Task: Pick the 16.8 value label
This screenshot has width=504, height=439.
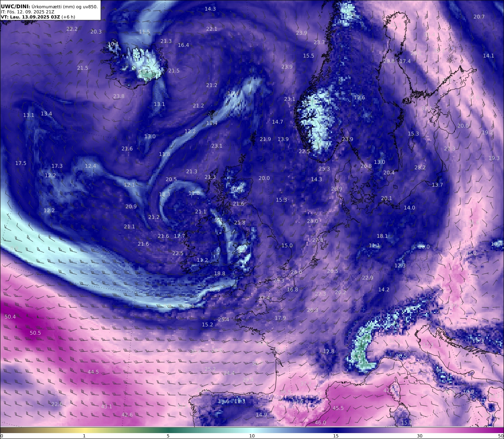Action: (292, 289)
